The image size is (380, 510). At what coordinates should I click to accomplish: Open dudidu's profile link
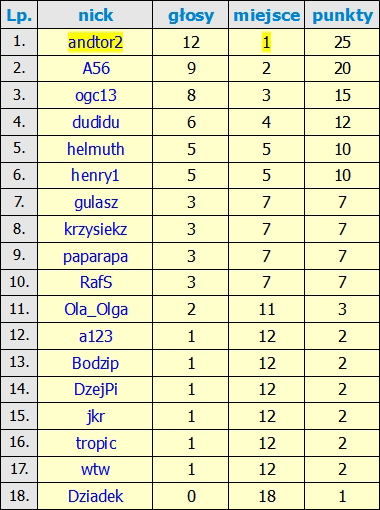pyautogui.click(x=96, y=122)
